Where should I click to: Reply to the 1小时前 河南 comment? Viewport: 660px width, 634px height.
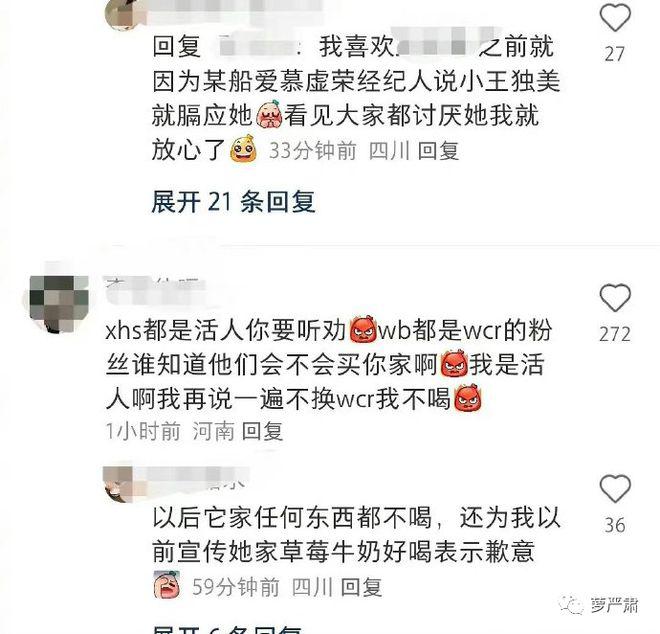(x=262, y=431)
